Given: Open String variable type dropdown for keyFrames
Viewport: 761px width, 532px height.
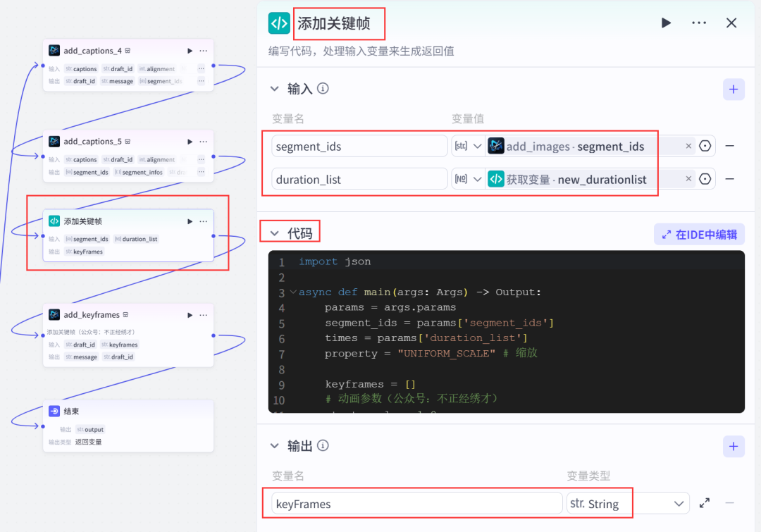Looking at the screenshot, I should [x=627, y=503].
